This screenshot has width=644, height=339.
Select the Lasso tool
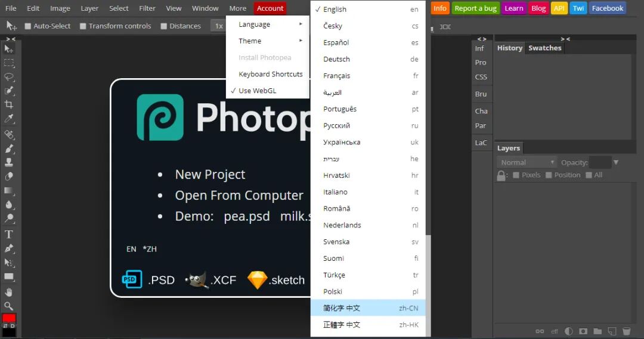tap(8, 77)
